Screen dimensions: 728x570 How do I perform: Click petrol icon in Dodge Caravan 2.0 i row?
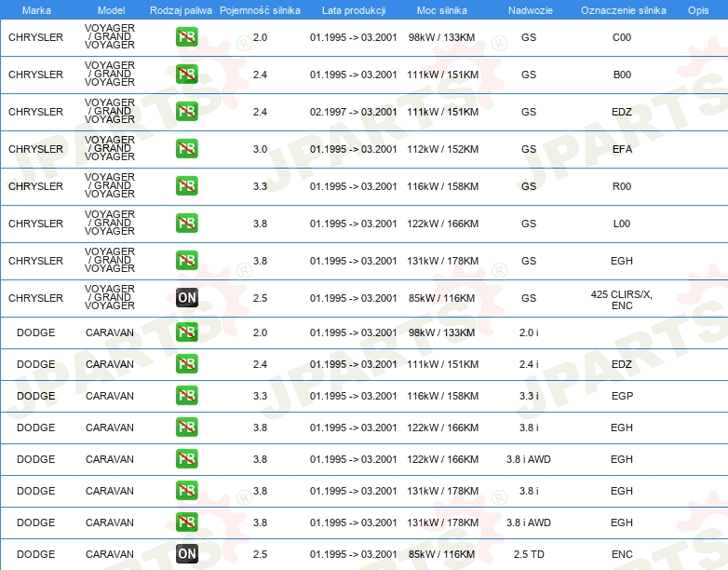[186, 332]
